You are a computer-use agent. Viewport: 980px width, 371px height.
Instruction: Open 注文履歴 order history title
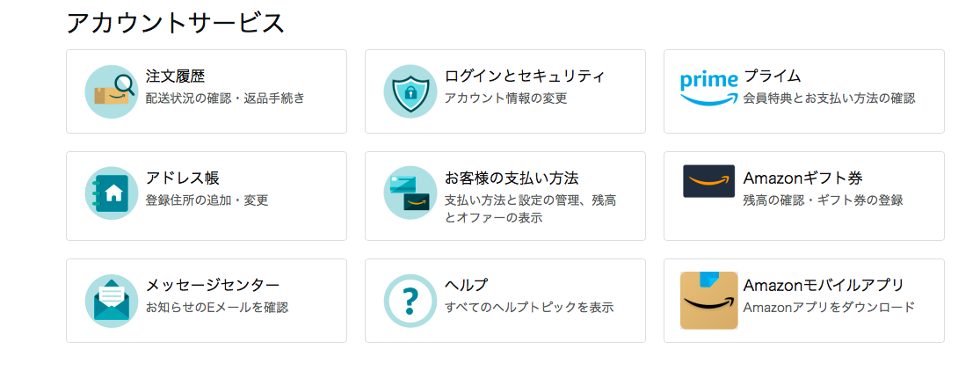pos(175,76)
